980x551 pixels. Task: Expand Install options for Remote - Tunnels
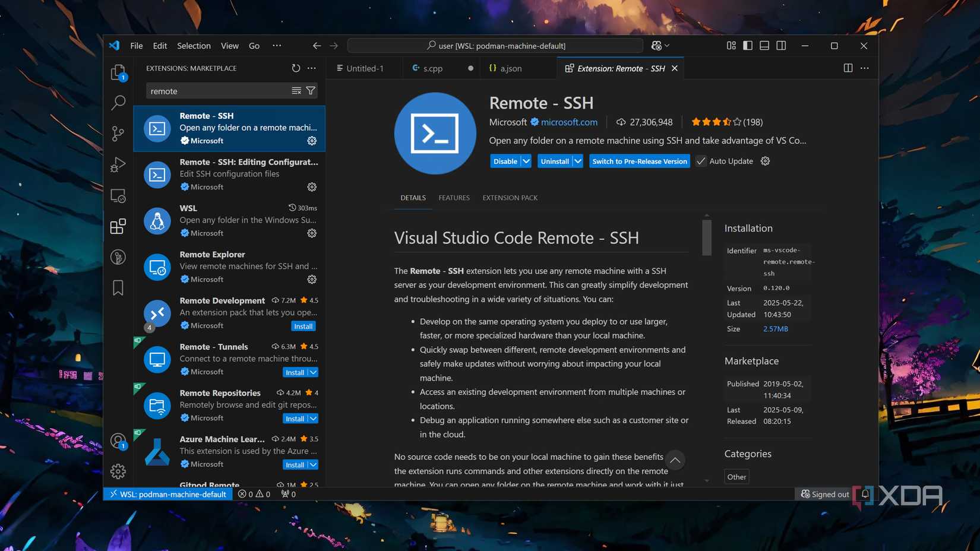click(314, 372)
